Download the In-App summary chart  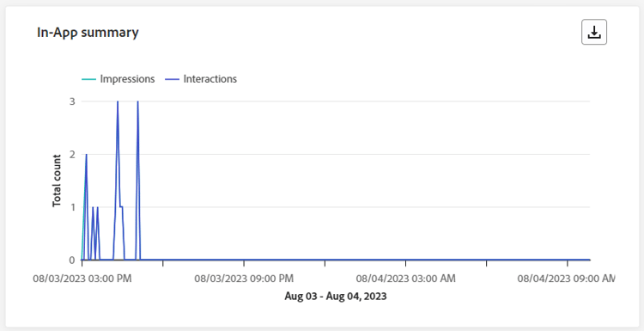tap(594, 32)
